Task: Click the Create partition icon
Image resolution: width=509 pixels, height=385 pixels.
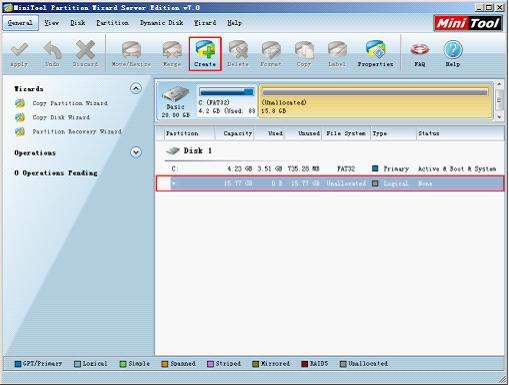Action: coord(205,50)
